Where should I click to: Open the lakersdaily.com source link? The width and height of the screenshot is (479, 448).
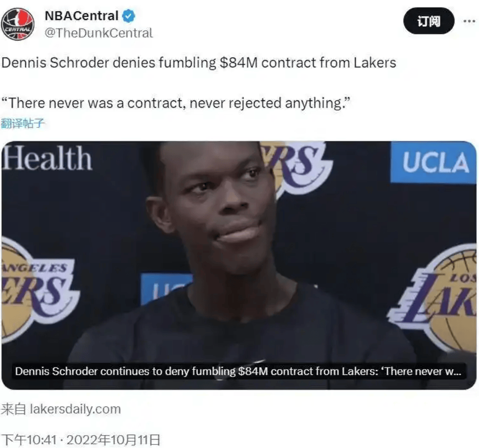pyautogui.click(x=75, y=409)
